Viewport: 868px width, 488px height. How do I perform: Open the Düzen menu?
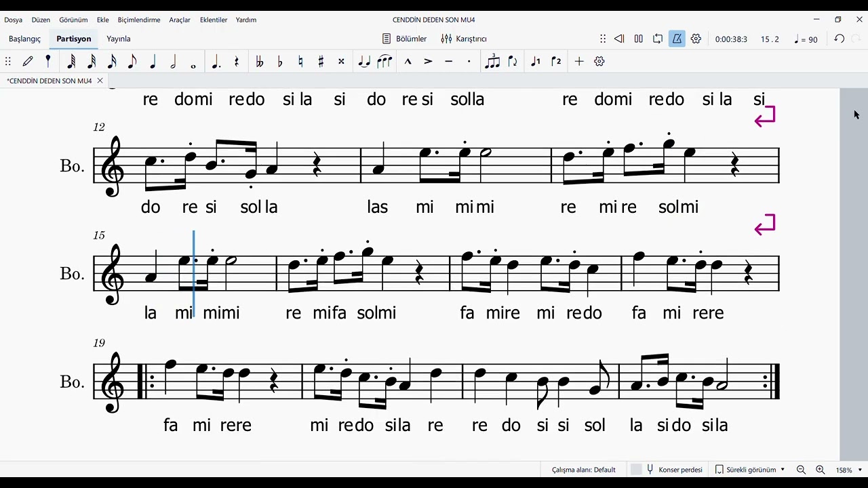tap(41, 20)
